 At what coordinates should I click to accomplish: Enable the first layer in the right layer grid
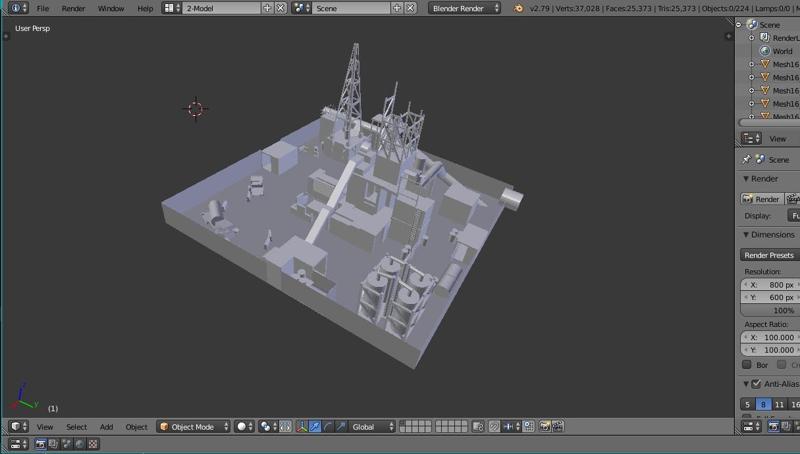(439, 423)
